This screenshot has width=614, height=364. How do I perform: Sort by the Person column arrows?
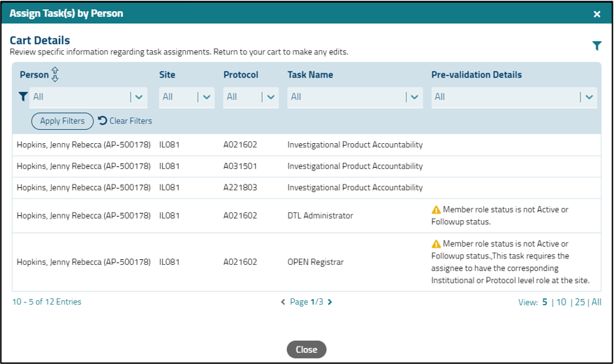(56, 75)
